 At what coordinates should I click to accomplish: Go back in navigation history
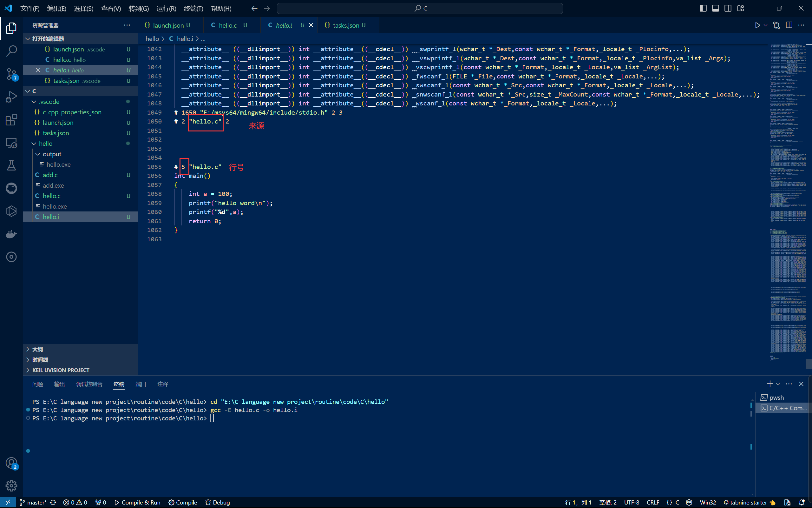pyautogui.click(x=254, y=8)
